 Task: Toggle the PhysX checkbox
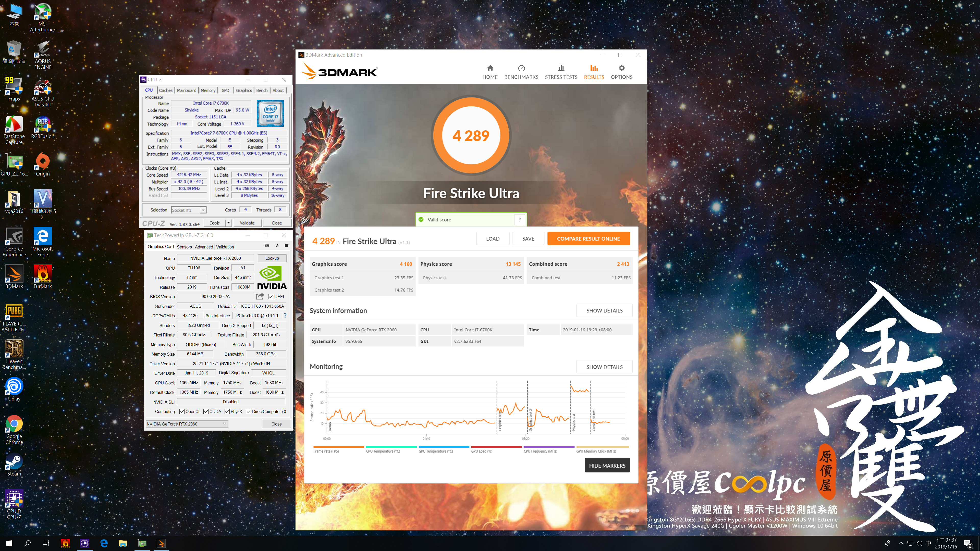227,411
